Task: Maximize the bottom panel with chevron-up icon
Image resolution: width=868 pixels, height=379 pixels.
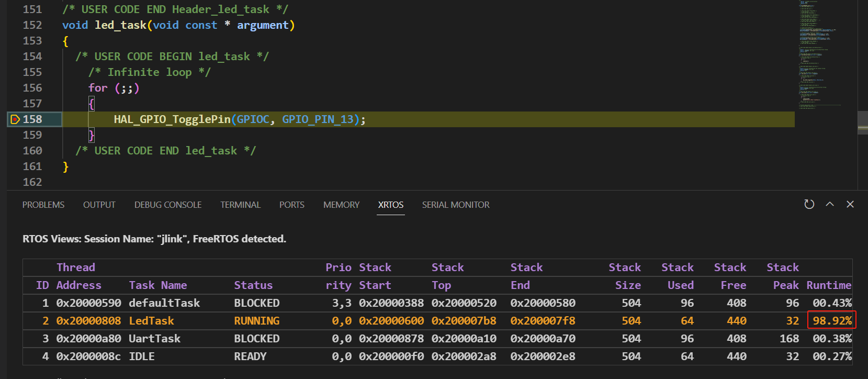Action: [x=830, y=204]
